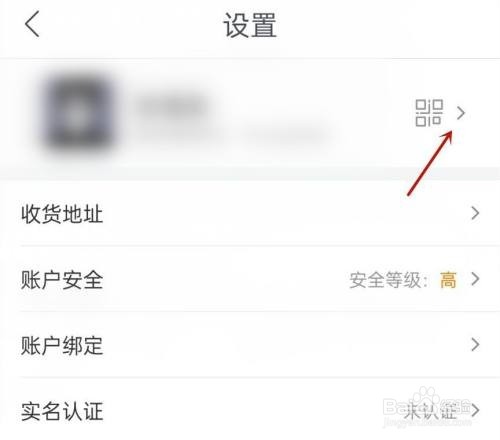Tap the blurred account subtitle text
The height and width of the screenshot is (440, 500).
[233, 136]
